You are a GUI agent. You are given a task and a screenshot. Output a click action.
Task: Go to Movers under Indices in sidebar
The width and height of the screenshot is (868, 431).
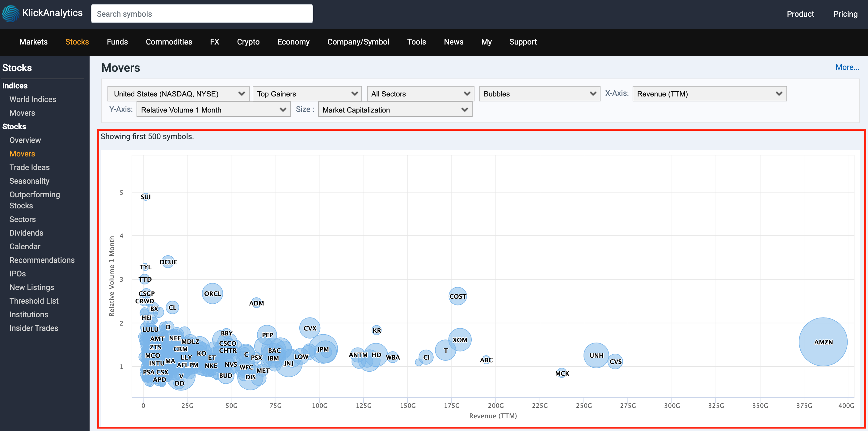tap(22, 113)
